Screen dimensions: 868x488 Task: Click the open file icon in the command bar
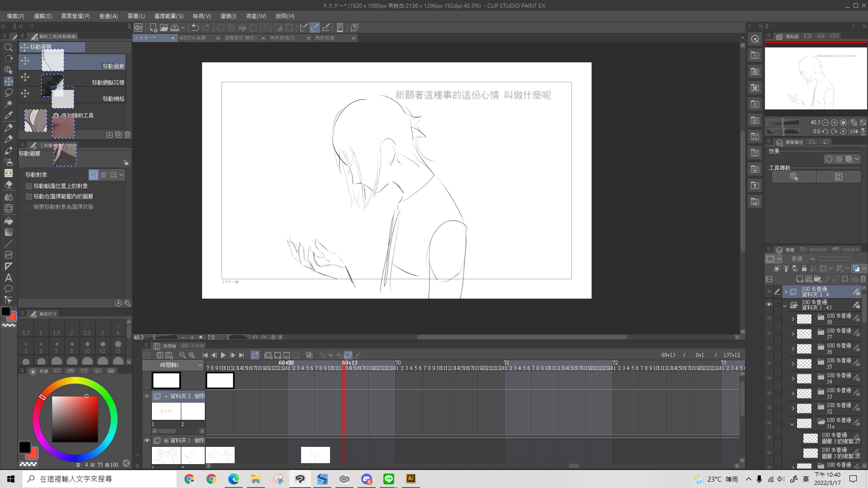pyautogui.click(x=164, y=28)
